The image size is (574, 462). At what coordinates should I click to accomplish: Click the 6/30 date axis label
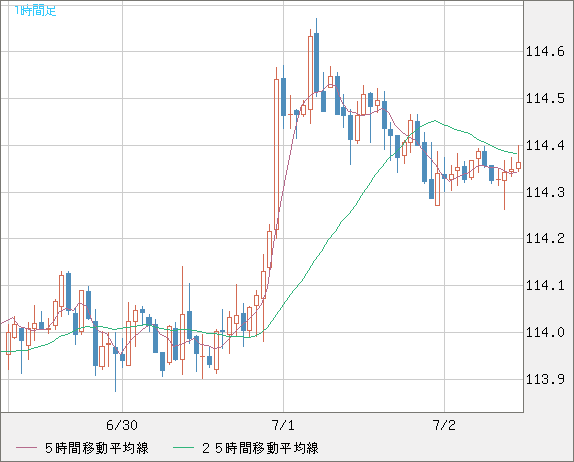pyautogui.click(x=122, y=425)
